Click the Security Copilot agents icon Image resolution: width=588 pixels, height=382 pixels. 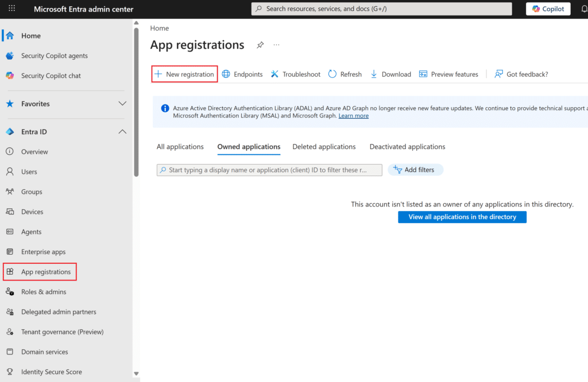tap(10, 56)
